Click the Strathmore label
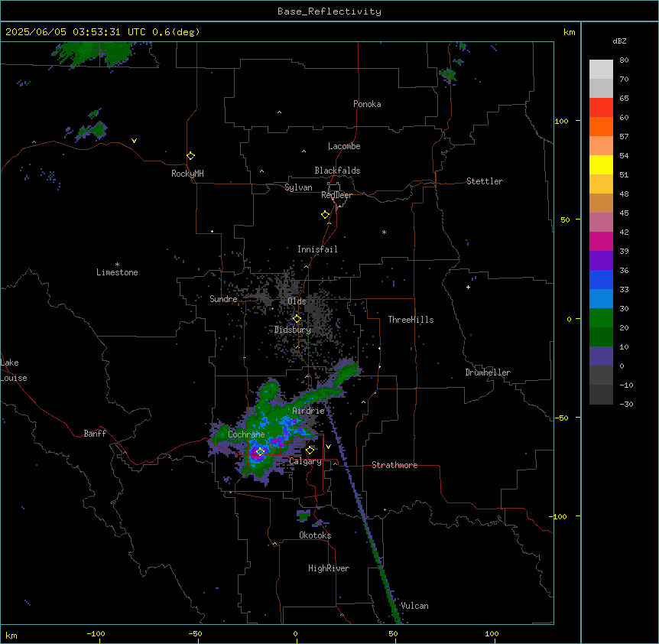The width and height of the screenshot is (659, 644). point(394,465)
